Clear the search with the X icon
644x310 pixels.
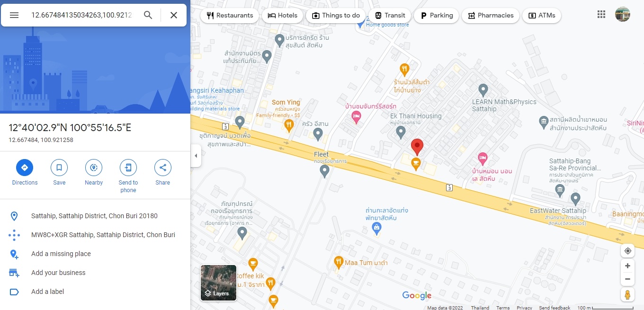tap(174, 15)
